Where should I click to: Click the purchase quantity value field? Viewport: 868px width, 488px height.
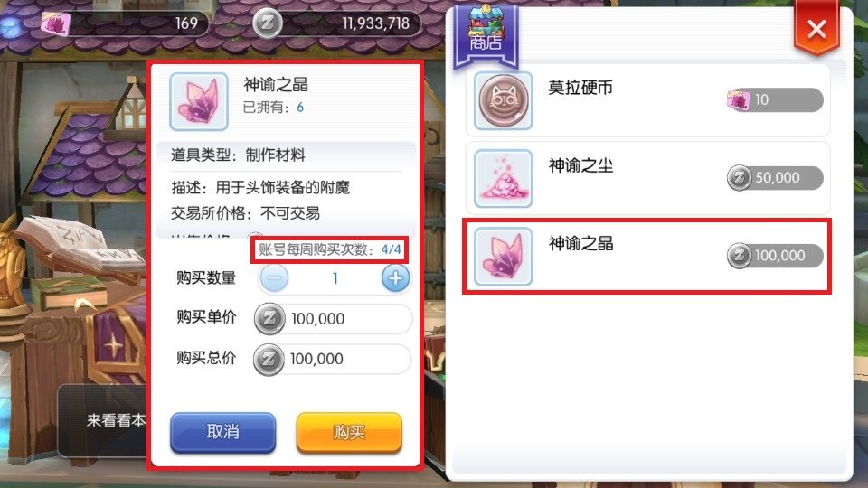pos(335,278)
